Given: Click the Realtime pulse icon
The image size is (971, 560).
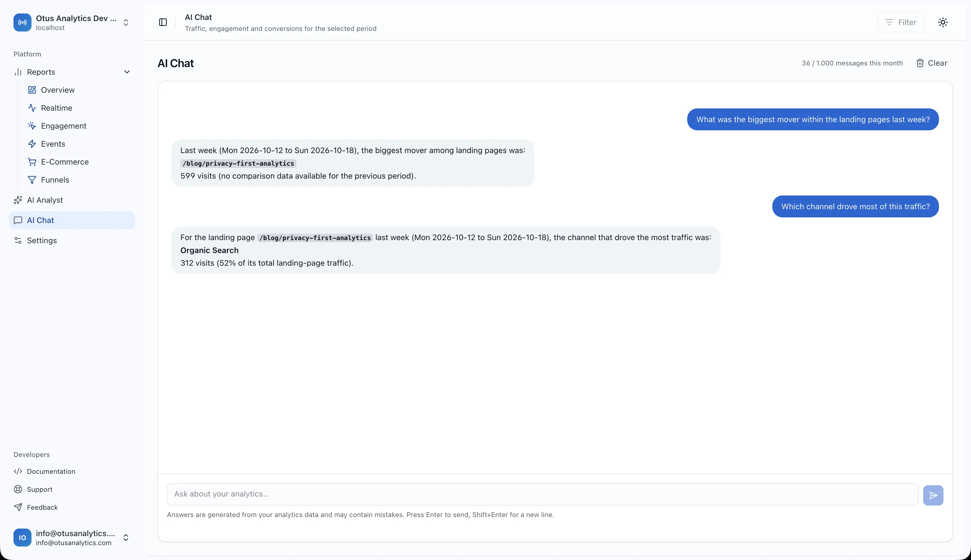Looking at the screenshot, I should (32, 108).
